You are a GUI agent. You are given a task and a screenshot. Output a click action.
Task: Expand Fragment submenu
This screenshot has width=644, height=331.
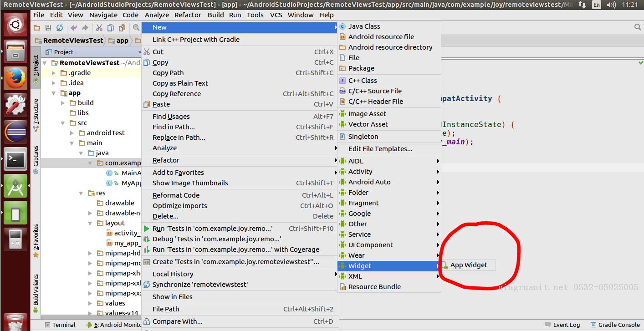(389, 203)
